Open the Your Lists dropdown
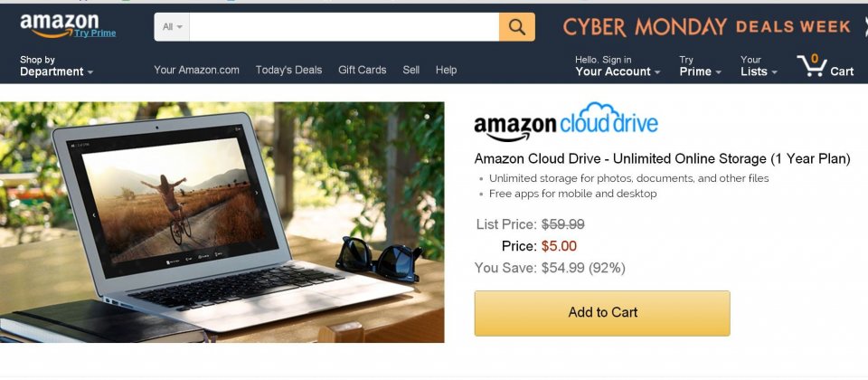 click(759, 66)
